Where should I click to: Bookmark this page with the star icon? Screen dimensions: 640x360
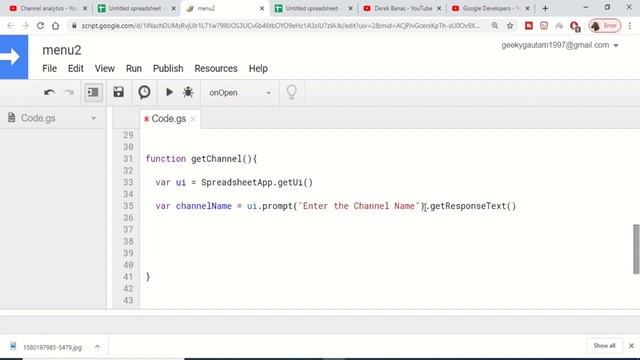point(510,26)
